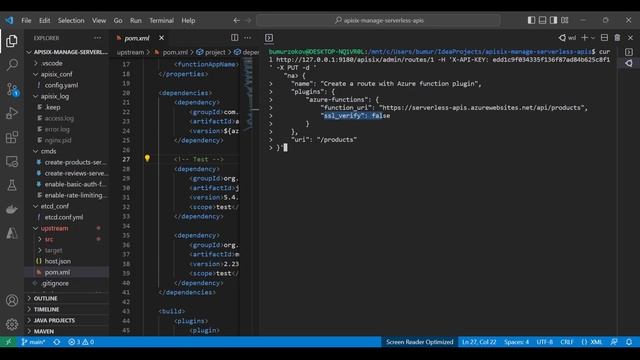Open Source Control view
The height and width of the screenshot is (360, 640).
pos(12,89)
